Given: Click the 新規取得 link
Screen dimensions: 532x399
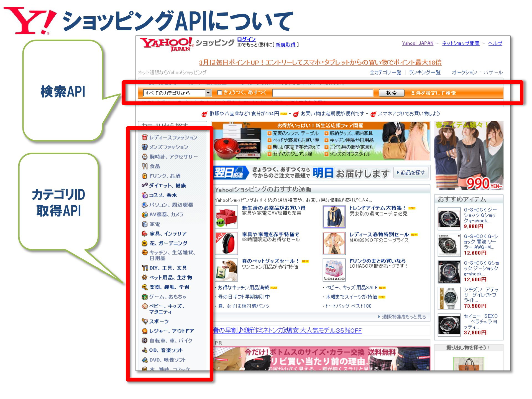Looking at the screenshot, I should (285, 45).
